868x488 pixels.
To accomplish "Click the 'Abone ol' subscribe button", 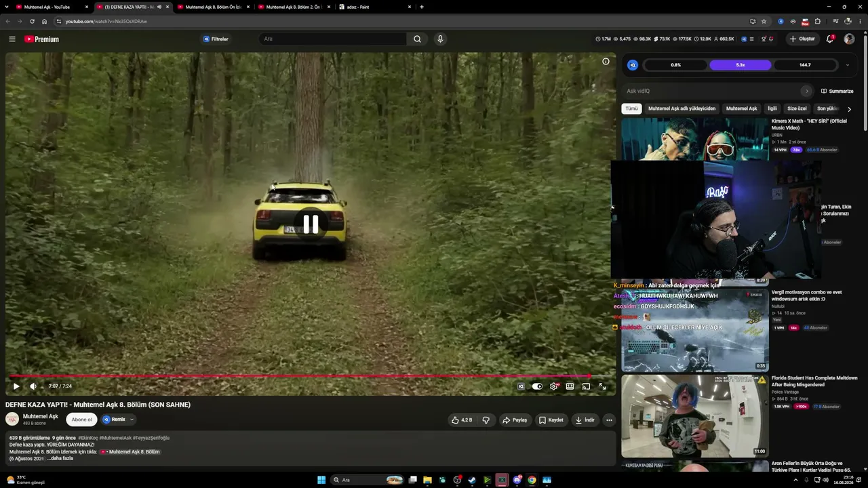I will pyautogui.click(x=81, y=420).
